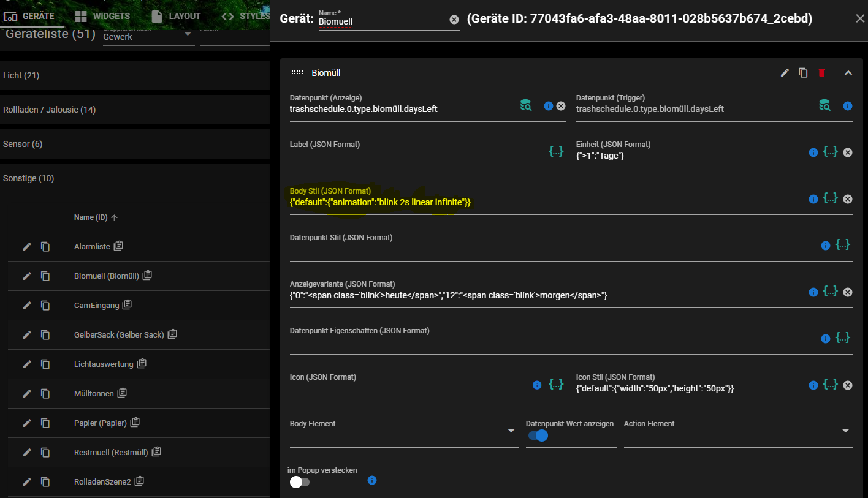Collapse the Biomüll state panel chevron
Image resolution: width=868 pixels, height=498 pixels.
[848, 73]
